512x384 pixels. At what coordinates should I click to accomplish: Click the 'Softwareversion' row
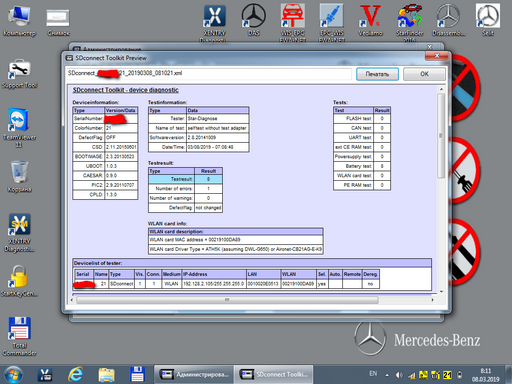[199, 138]
